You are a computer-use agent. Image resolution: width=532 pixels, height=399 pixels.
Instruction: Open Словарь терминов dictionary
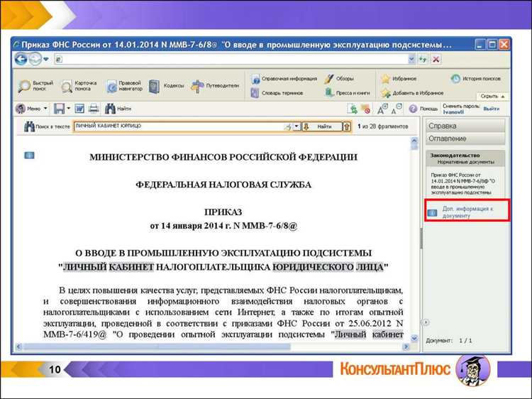(x=277, y=93)
